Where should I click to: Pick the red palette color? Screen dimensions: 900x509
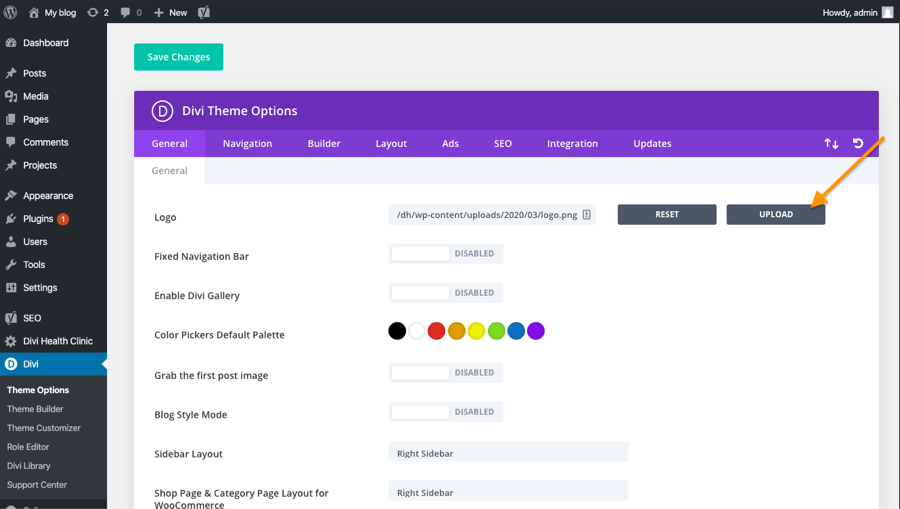436,331
